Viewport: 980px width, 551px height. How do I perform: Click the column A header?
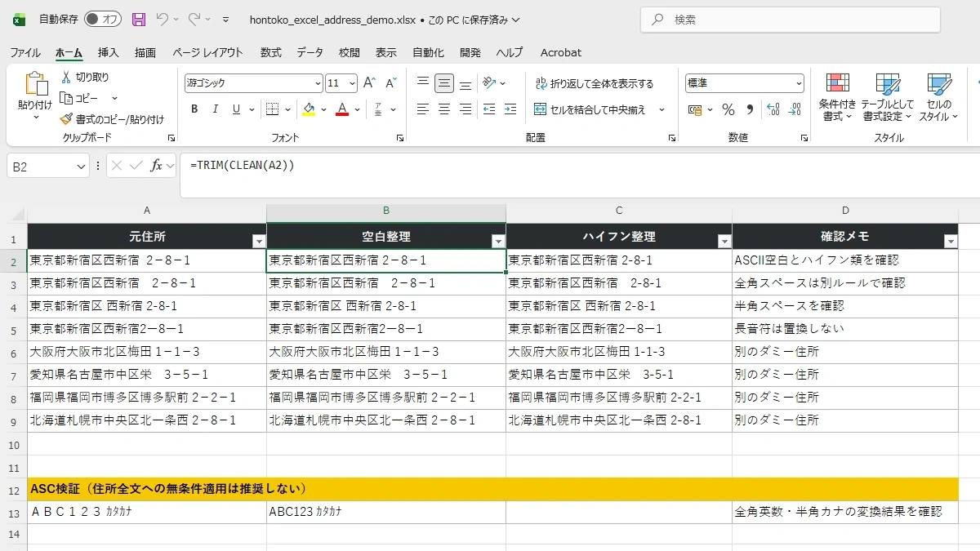(147, 211)
